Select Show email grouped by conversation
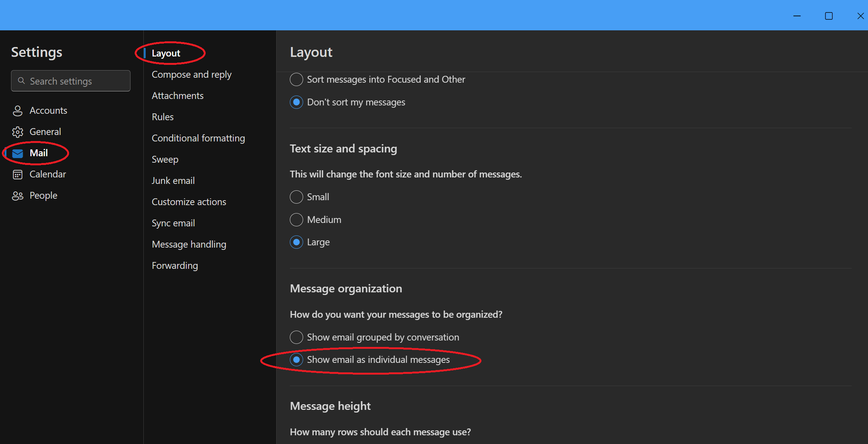This screenshot has width=868, height=444. point(296,337)
